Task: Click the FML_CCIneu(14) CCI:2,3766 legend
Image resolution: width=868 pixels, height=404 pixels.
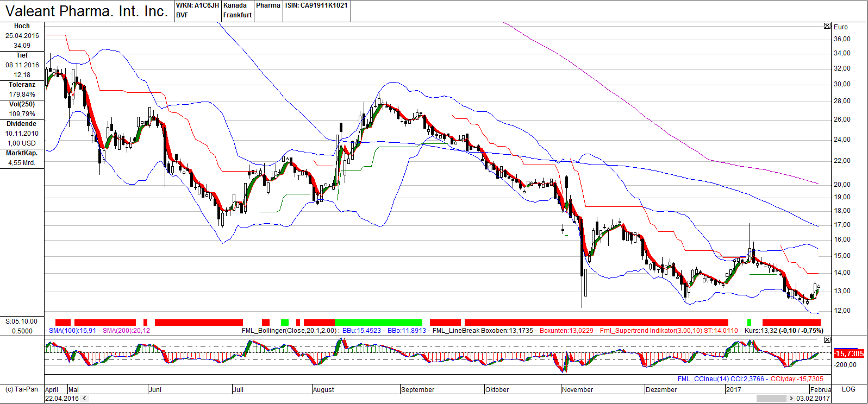Action: point(721,379)
